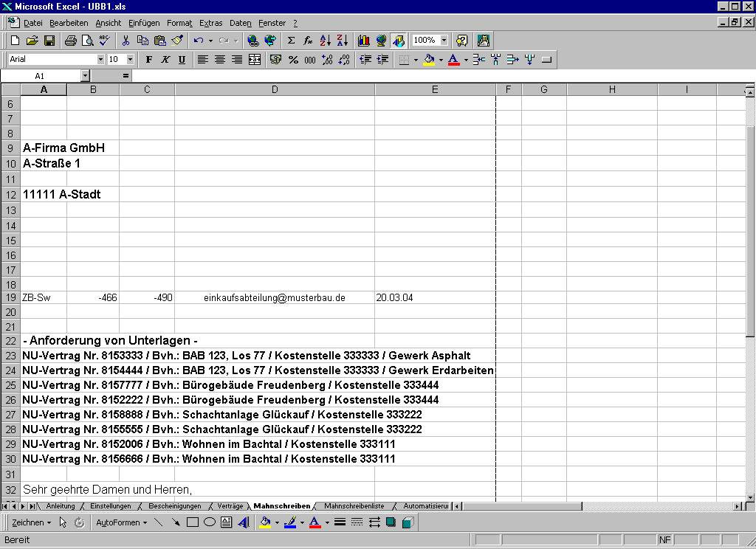Select cell with einkaufsabteilung@musterbau.de
This screenshot has height=549, width=756.
tap(274, 298)
